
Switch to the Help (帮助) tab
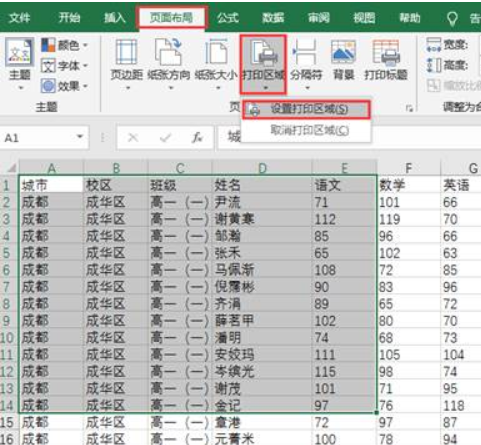pos(410,18)
